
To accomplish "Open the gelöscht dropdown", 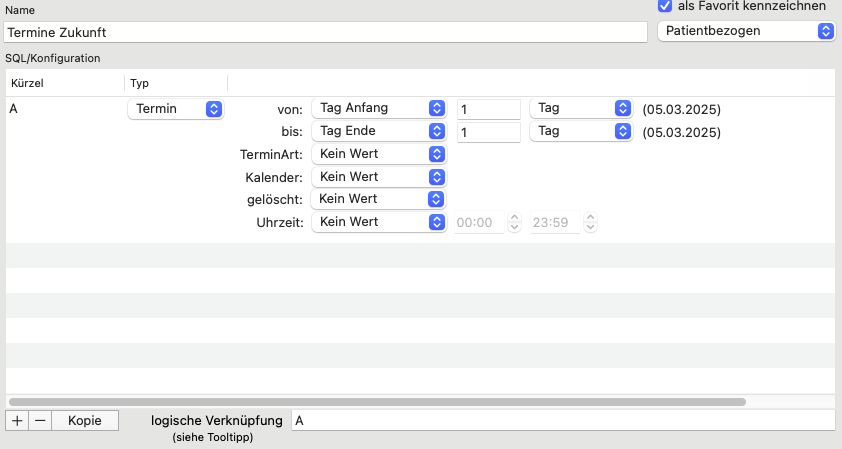I will pyautogui.click(x=379, y=199).
